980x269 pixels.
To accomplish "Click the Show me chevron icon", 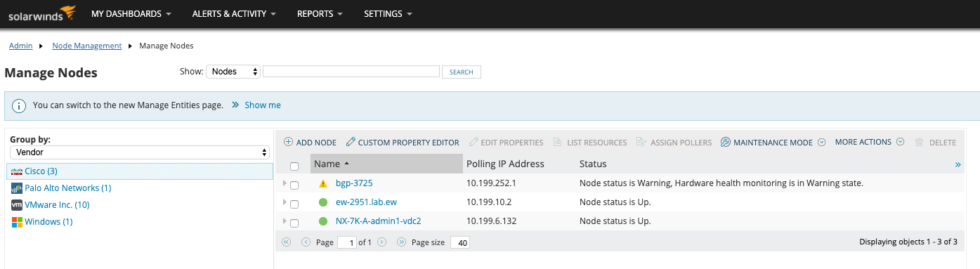I will point(235,105).
